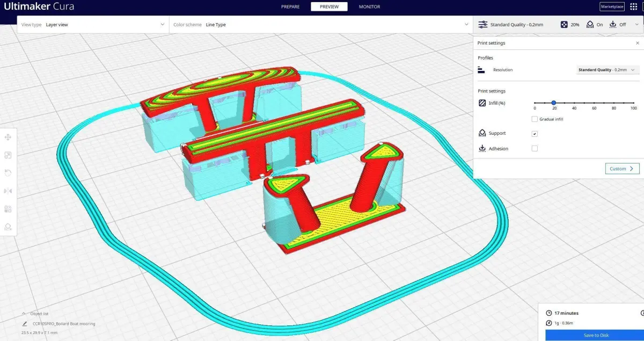
Task: Select the Rotate tool in left toolbar
Action: 8,173
